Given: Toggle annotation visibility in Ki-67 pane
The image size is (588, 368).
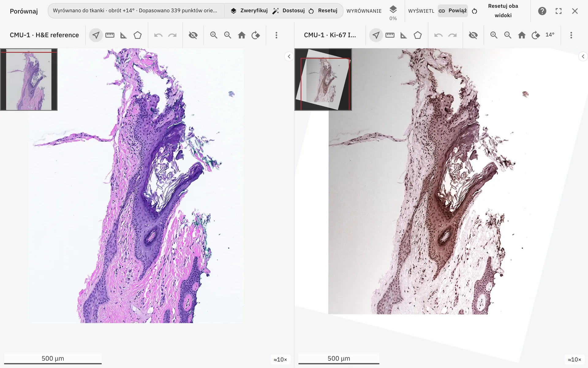Looking at the screenshot, I should (473, 35).
